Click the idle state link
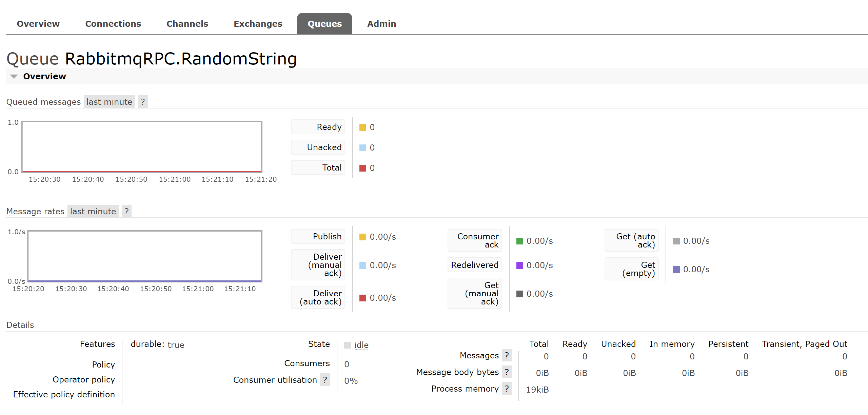 point(361,345)
